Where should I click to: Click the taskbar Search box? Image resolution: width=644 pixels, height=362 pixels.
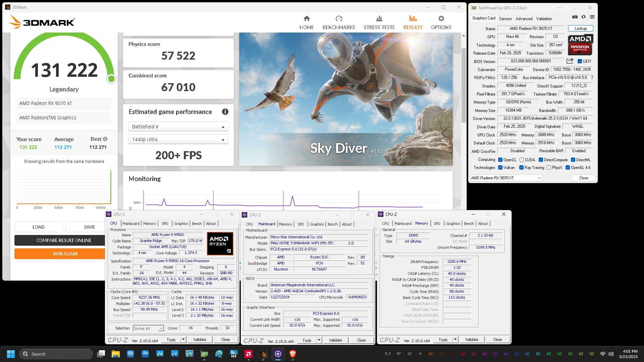[56, 354]
